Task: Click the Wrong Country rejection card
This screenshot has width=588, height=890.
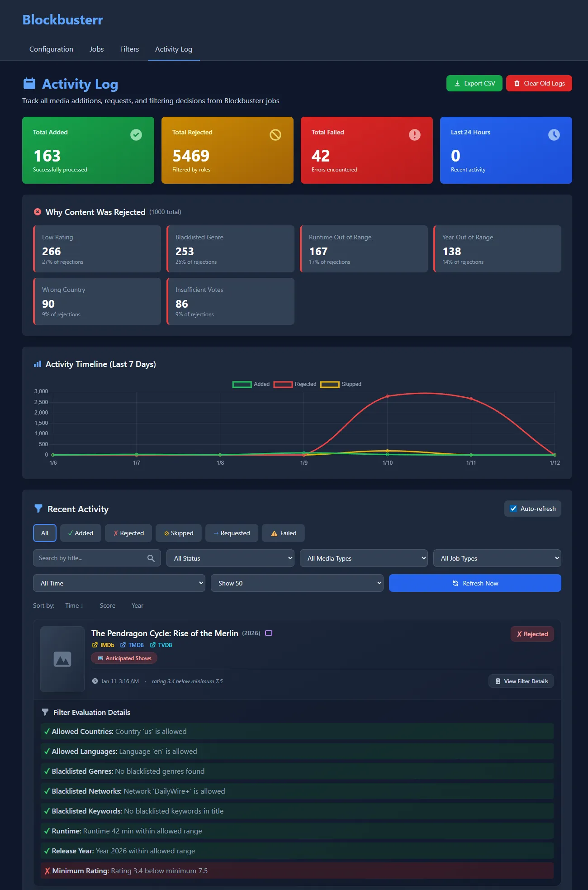Action: click(97, 301)
